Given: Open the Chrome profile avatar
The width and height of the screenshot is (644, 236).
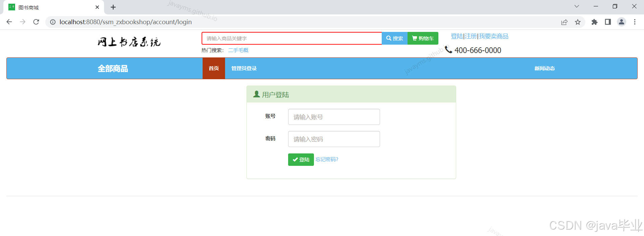Looking at the screenshot, I should (622, 22).
